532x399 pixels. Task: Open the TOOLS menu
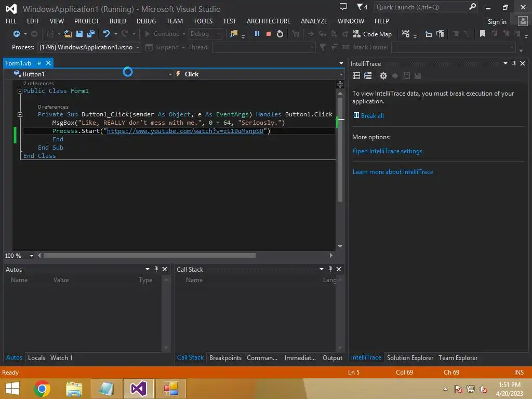[x=203, y=21]
